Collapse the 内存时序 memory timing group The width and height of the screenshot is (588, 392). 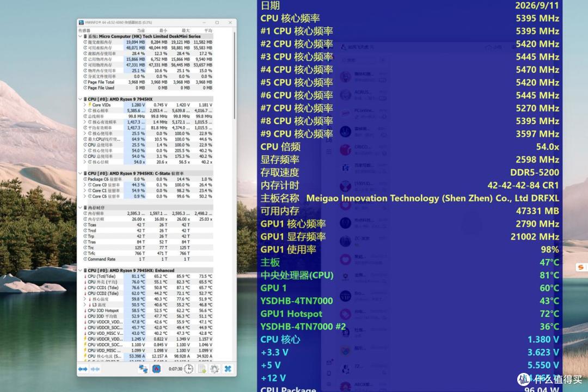pos(80,207)
